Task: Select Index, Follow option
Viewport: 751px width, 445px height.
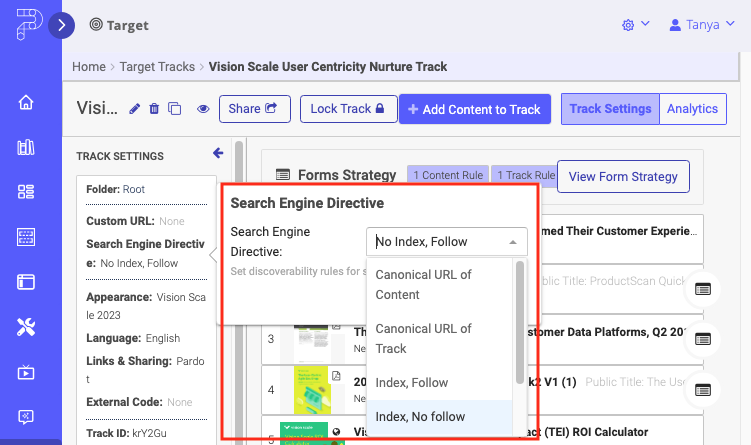Action: [439, 383]
